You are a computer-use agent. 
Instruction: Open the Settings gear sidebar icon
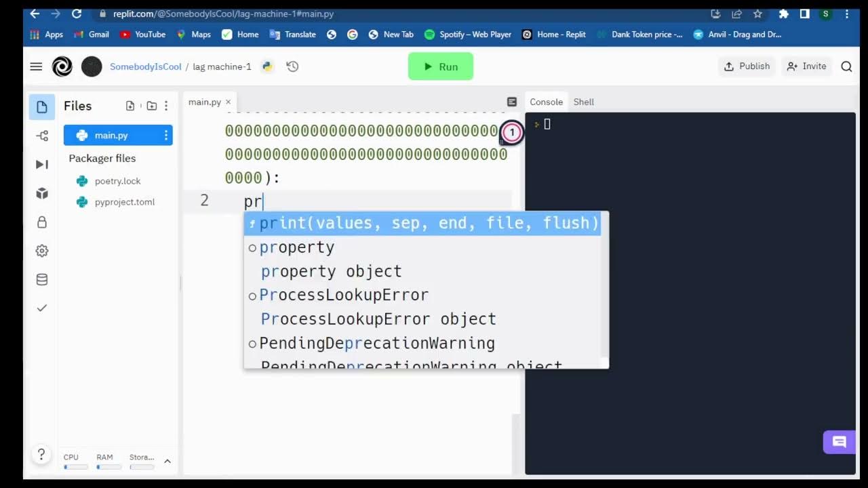(42, 251)
